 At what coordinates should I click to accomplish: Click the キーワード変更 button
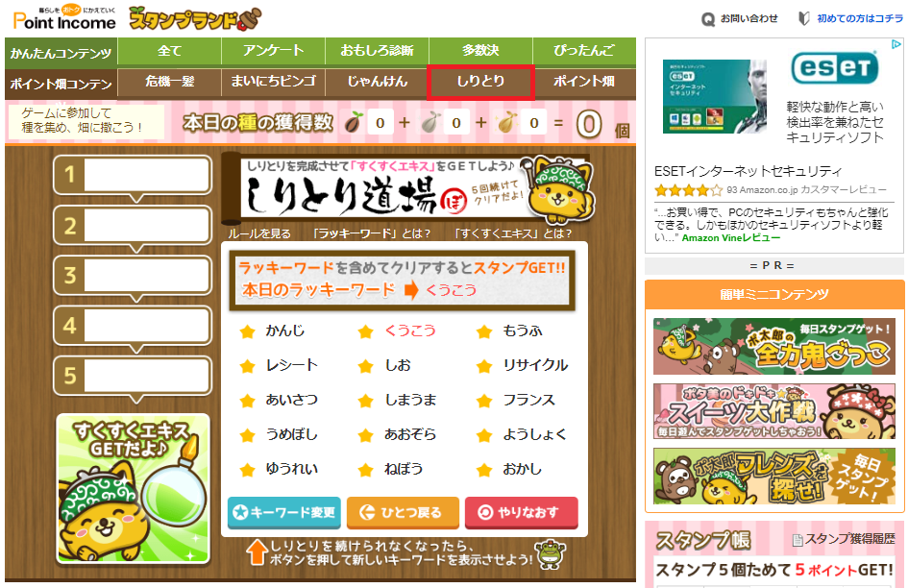click(x=283, y=513)
